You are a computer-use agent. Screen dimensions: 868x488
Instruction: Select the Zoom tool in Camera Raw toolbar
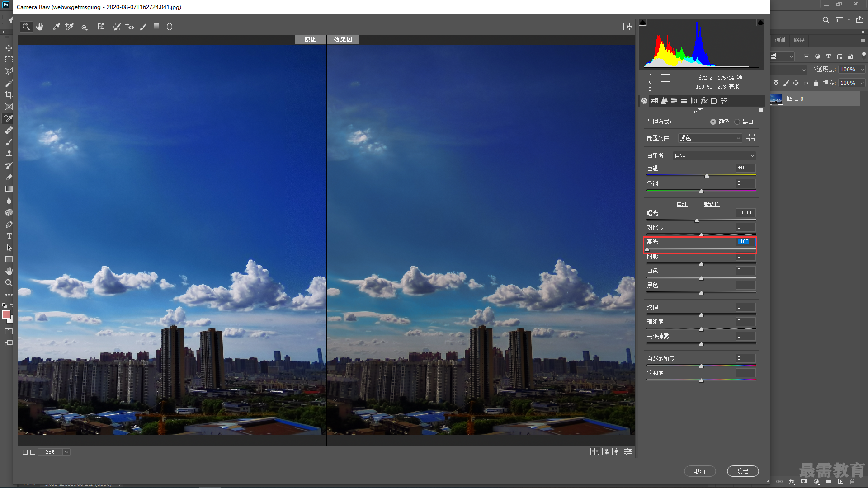(26, 27)
